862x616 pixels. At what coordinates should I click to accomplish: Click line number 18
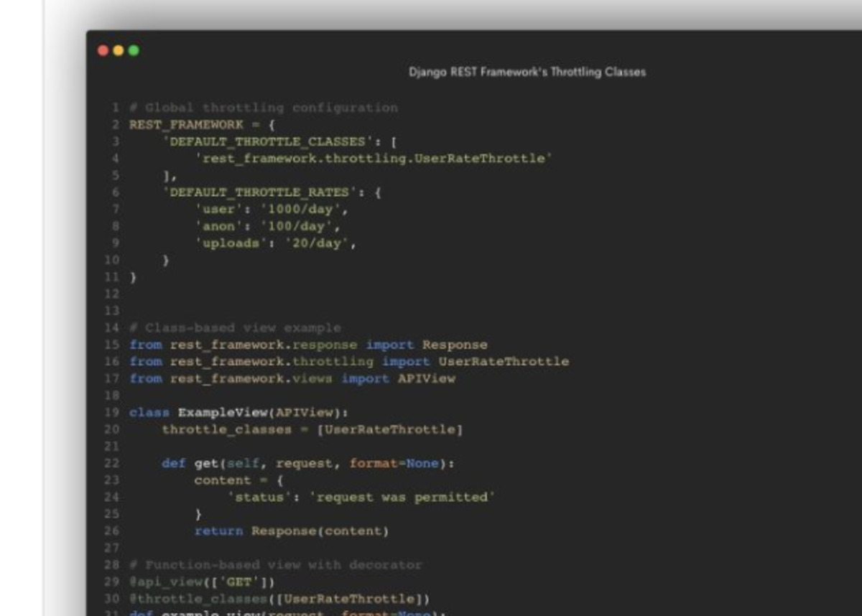tap(111, 396)
